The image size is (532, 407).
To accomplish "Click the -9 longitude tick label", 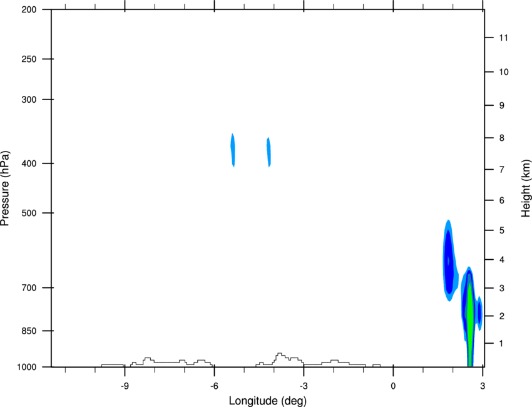I will point(125,386).
